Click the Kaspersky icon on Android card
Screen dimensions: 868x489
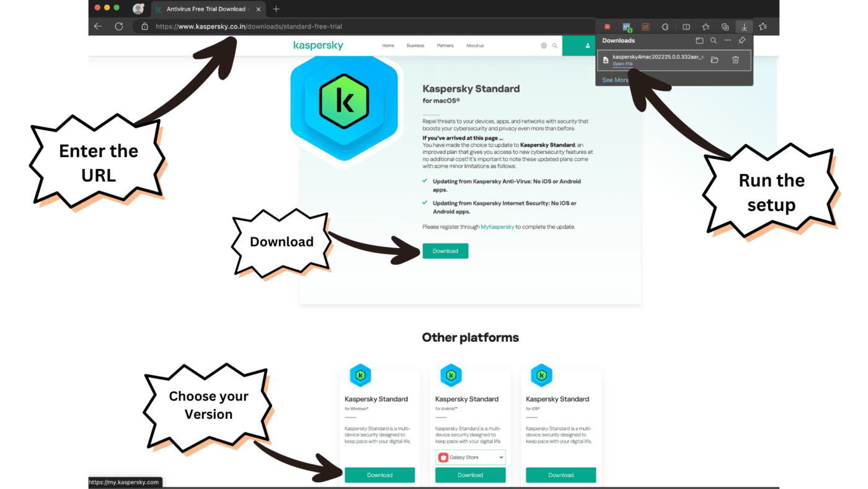click(451, 375)
